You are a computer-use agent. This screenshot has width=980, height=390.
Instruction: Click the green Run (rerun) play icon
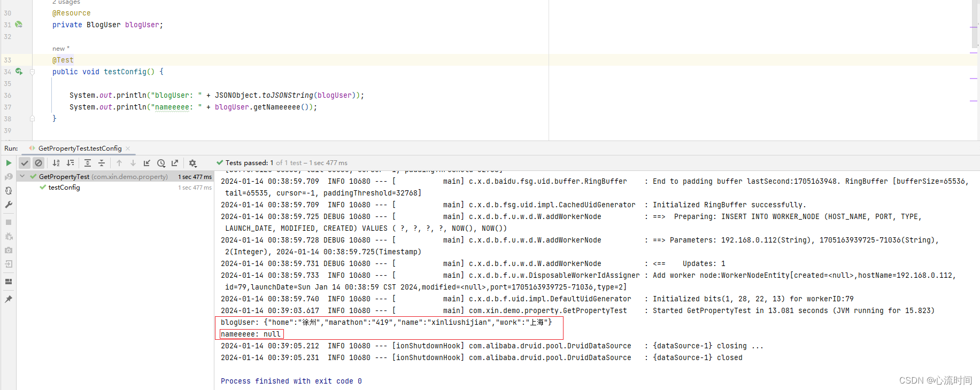pyautogui.click(x=9, y=163)
